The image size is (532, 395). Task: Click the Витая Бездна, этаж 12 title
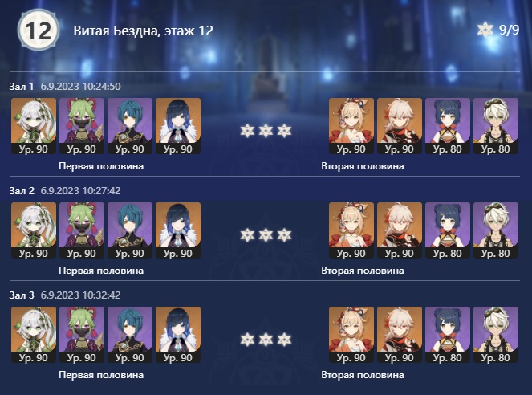tap(144, 31)
